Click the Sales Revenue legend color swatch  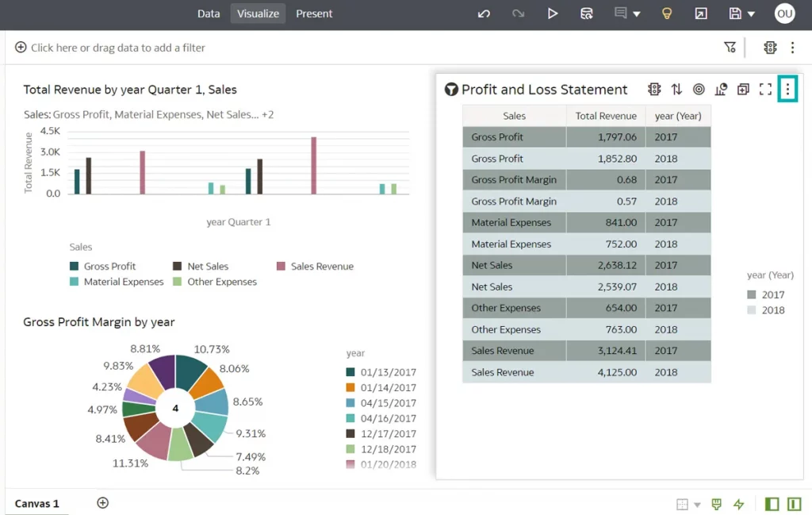point(281,267)
